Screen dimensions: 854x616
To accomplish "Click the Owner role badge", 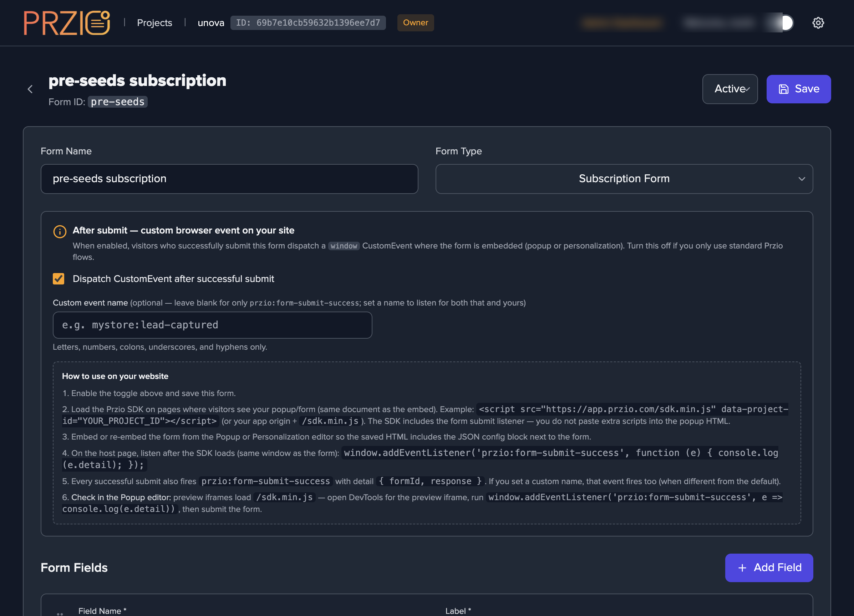I will click(x=415, y=22).
